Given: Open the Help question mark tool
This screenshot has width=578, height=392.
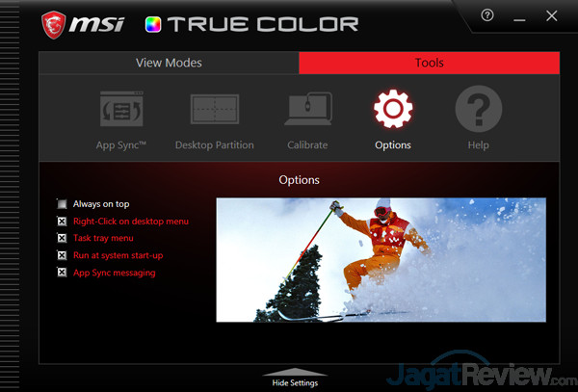Looking at the screenshot, I should tap(479, 109).
